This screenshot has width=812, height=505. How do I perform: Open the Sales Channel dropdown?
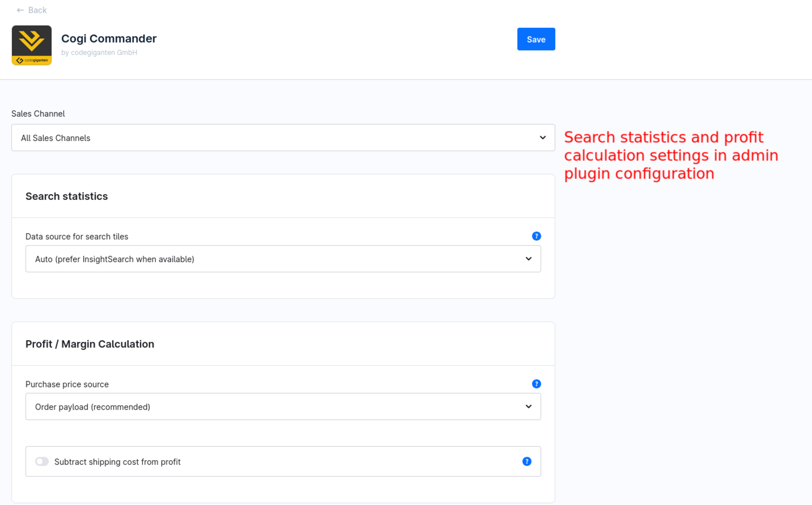(283, 138)
